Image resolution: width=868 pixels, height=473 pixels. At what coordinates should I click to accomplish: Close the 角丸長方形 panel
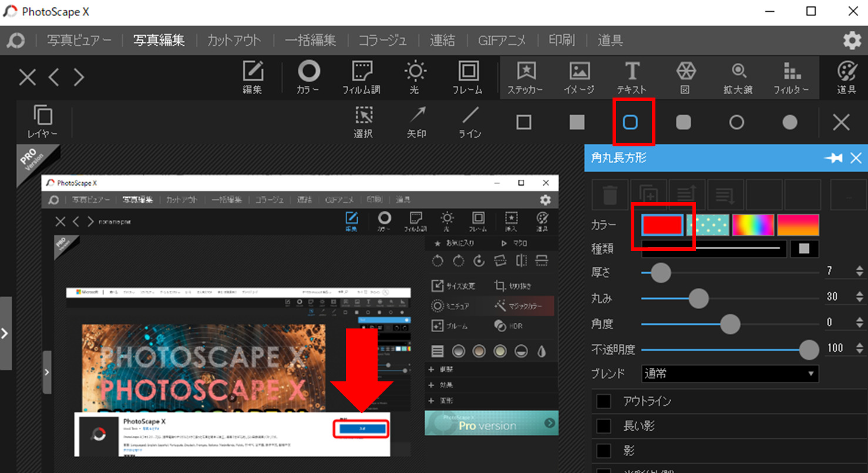(856, 158)
